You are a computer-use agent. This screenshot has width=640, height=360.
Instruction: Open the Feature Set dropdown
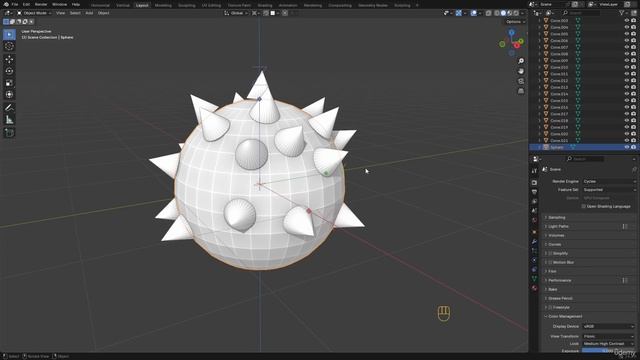pyautogui.click(x=609, y=190)
